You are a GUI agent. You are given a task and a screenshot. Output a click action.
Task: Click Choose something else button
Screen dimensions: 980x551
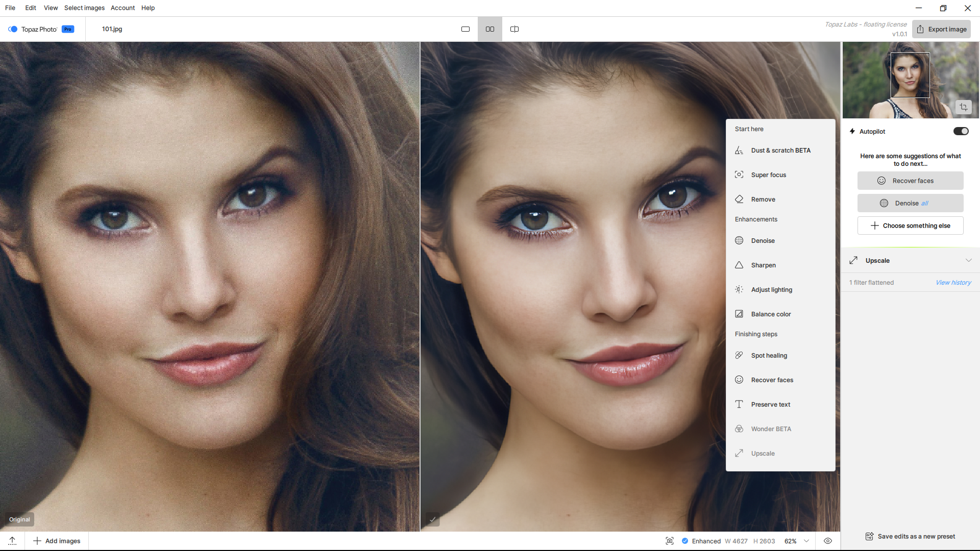(x=910, y=226)
